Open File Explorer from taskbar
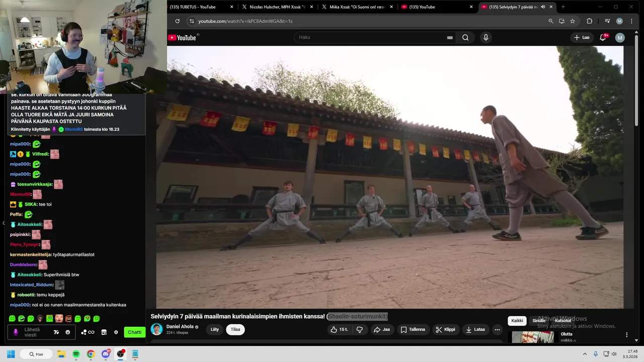644x362 pixels. pyautogui.click(x=61, y=354)
